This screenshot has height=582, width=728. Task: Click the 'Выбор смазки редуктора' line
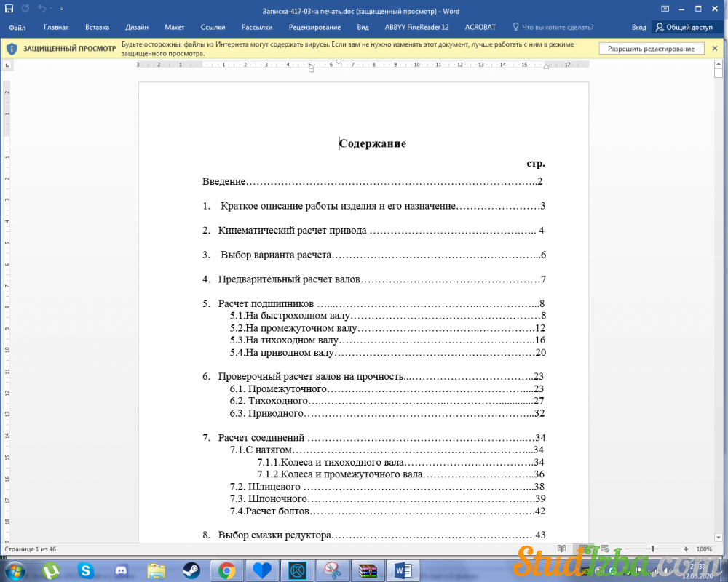click(x=373, y=535)
